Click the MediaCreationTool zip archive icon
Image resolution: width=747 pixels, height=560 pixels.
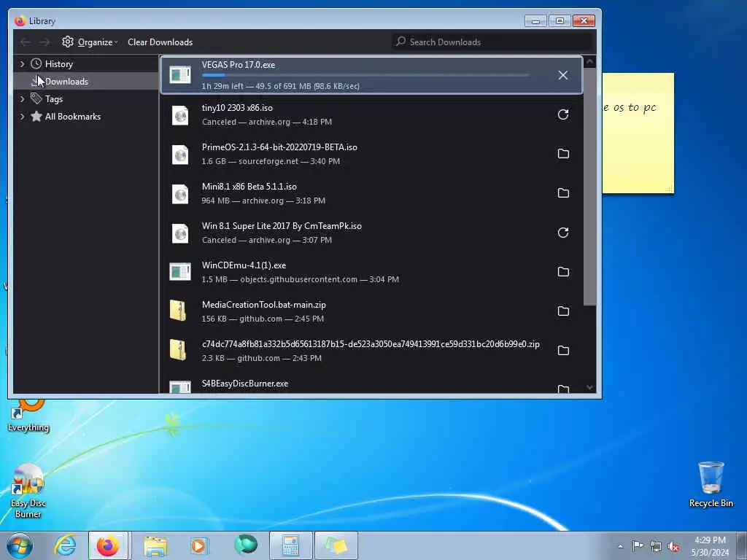pyautogui.click(x=178, y=311)
